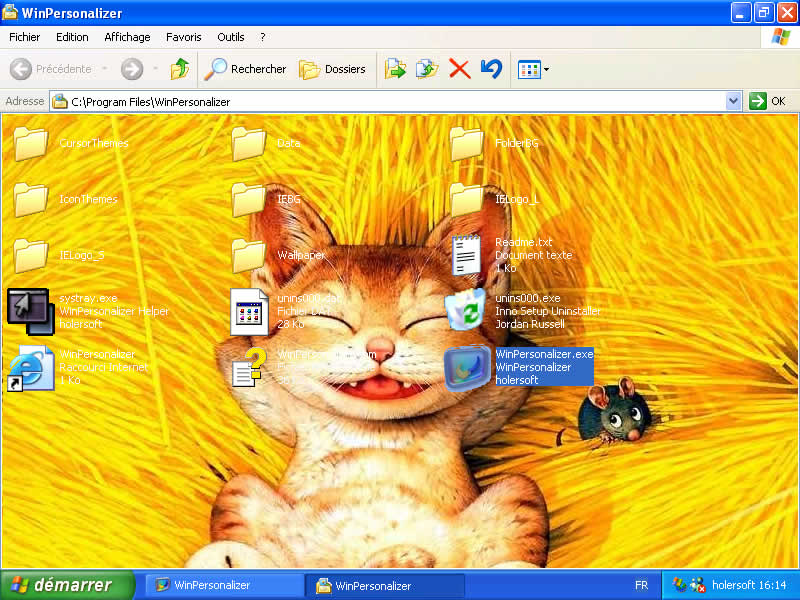The height and width of the screenshot is (600, 800).
Task: Click the Move To folder toolbar icon
Action: point(395,69)
